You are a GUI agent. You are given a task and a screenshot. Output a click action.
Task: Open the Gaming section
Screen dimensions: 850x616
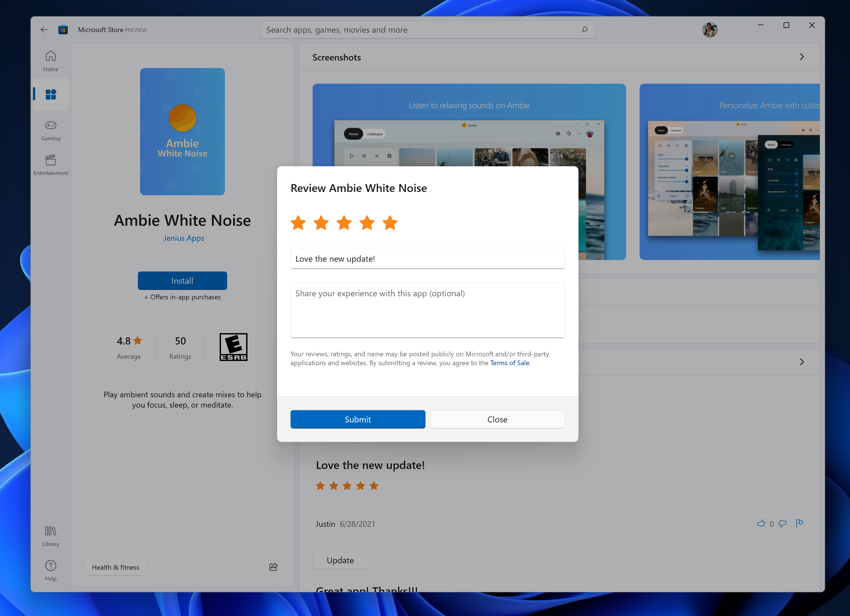50,130
